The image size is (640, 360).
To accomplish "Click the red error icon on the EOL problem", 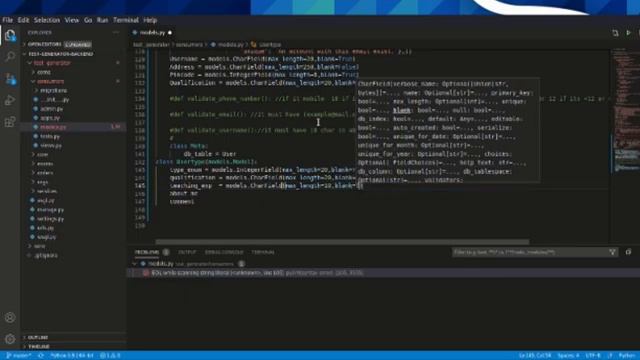I will tap(146, 273).
